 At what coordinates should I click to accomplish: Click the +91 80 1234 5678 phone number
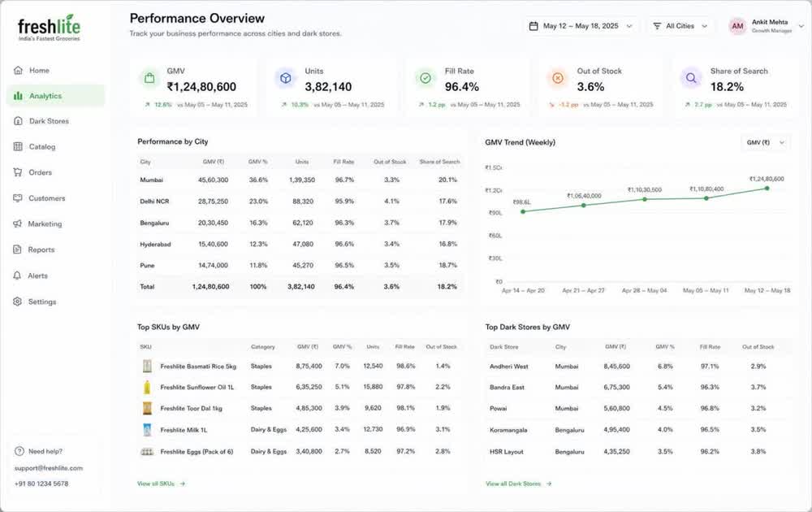pos(41,484)
